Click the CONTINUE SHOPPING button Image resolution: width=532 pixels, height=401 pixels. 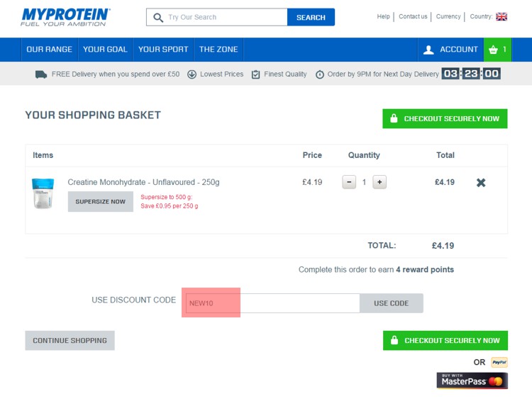70,340
